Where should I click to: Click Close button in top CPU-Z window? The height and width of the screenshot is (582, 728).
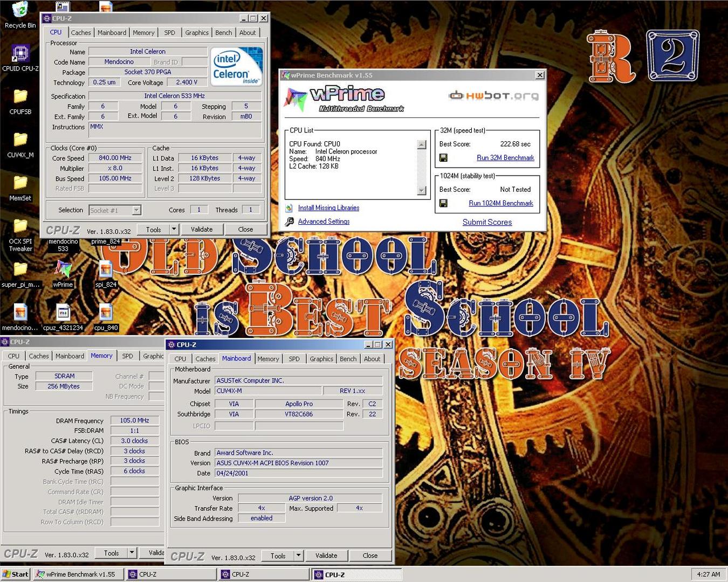pyautogui.click(x=245, y=230)
